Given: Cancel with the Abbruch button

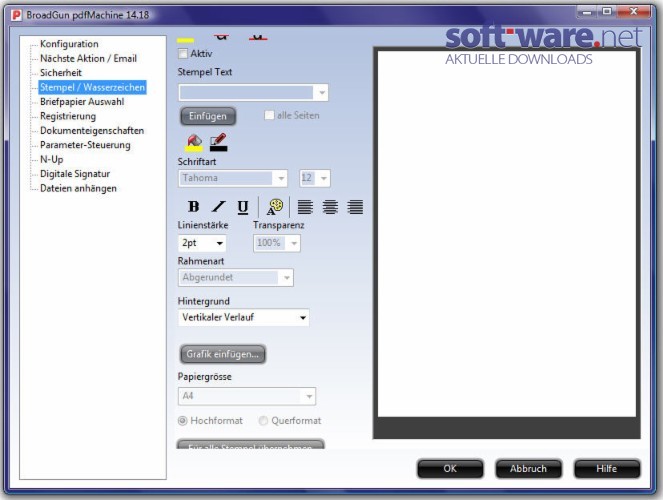Looking at the screenshot, I should tap(528, 469).
